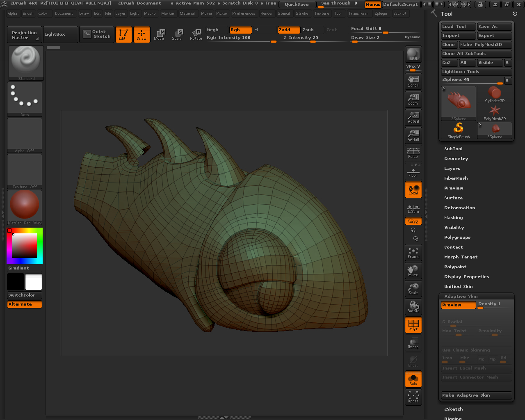
Task: Click the Move view icon in right shelf
Action: 413,270
